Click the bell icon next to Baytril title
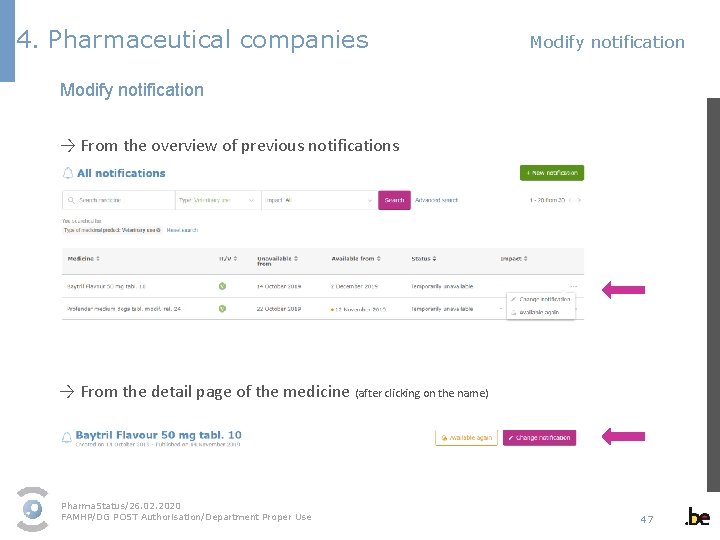Image resolution: width=720 pixels, height=540 pixels. (x=67, y=437)
